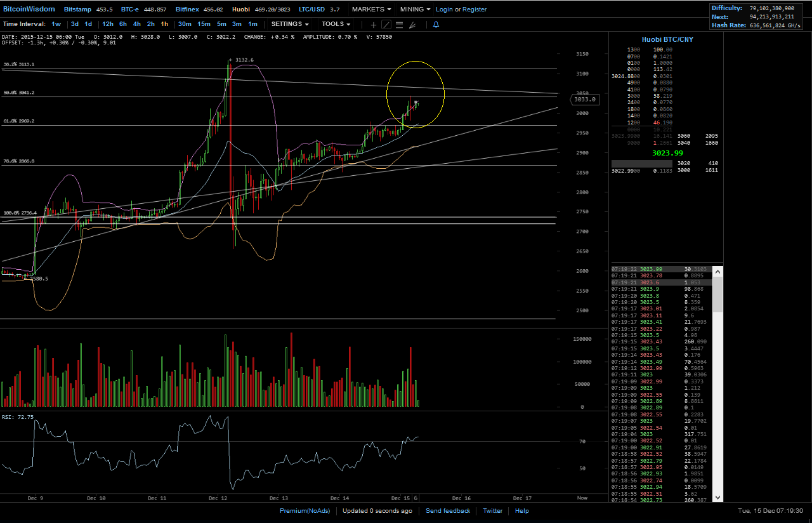Switch chart to 5m interval
The height and width of the screenshot is (523, 812).
tap(221, 24)
